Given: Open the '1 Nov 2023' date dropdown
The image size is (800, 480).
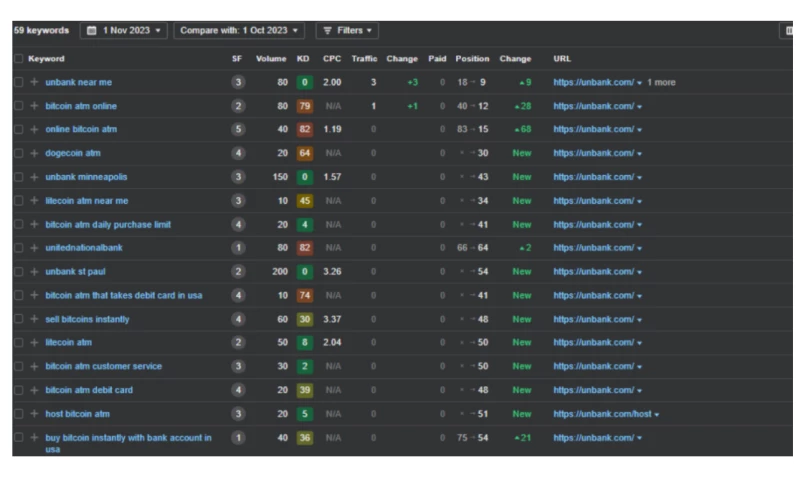Looking at the screenshot, I should click(124, 31).
